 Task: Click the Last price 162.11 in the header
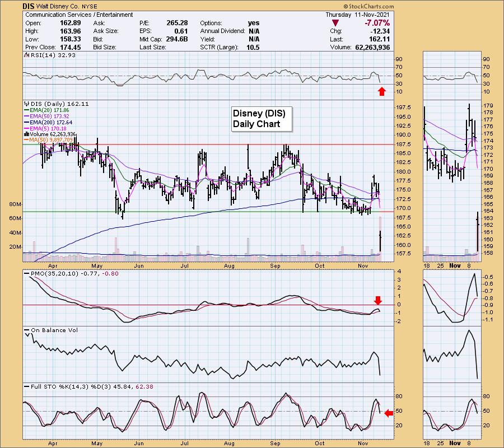(x=379, y=39)
